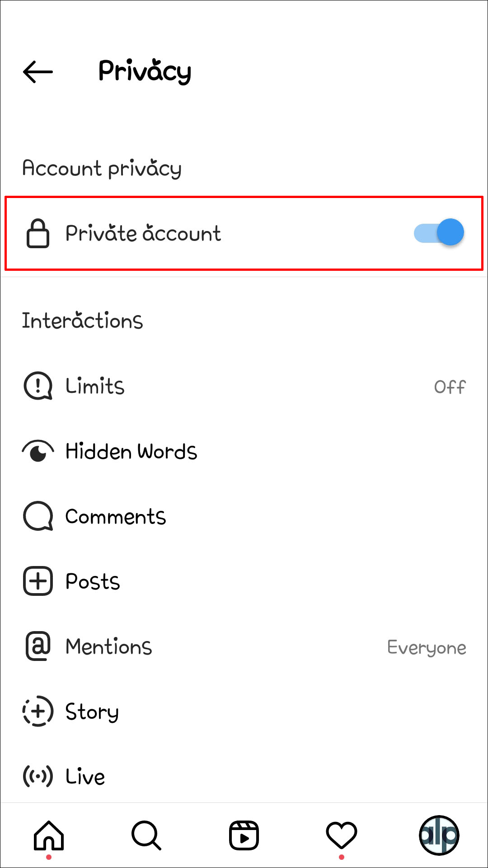Go to Home feed tab
The height and width of the screenshot is (868, 488).
click(49, 835)
